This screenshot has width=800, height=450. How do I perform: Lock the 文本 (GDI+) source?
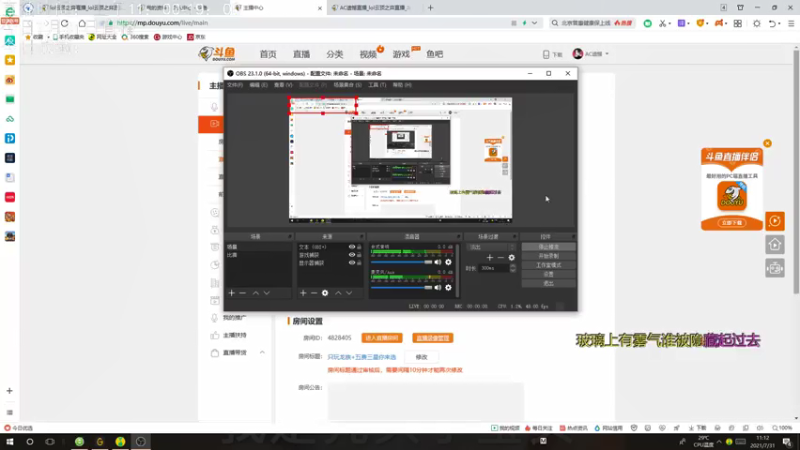[x=359, y=247]
